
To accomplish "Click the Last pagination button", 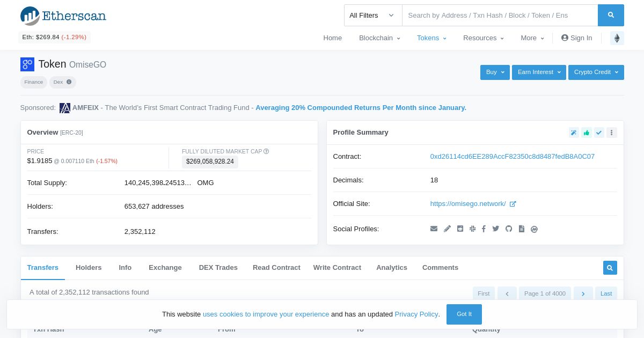I will pos(606,293).
